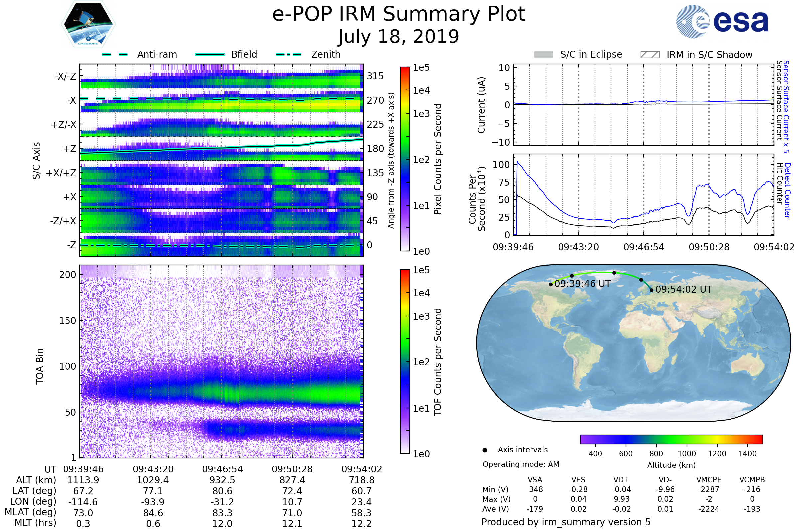Click the Operating mode: AM text
Viewport: 798px width, 532px height.
click(521, 464)
